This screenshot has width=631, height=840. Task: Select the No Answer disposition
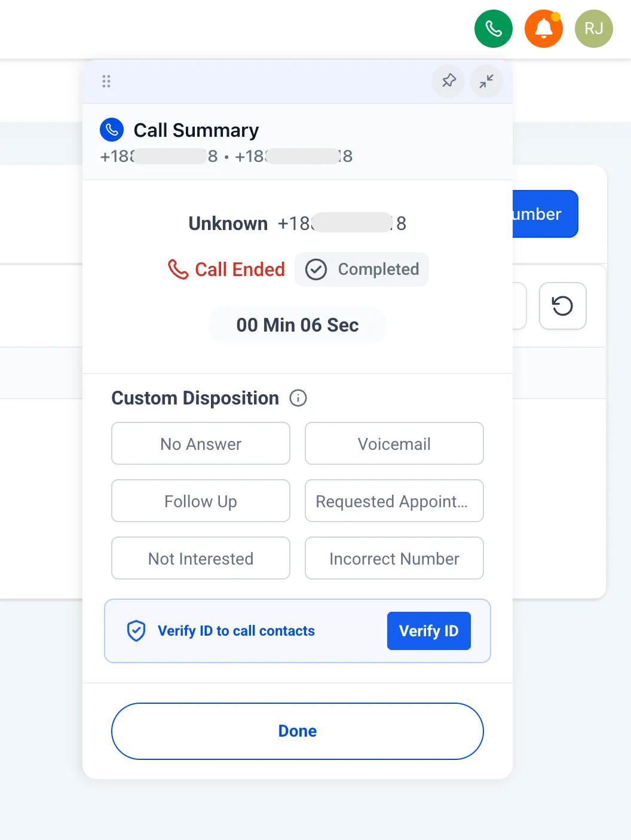tap(201, 443)
